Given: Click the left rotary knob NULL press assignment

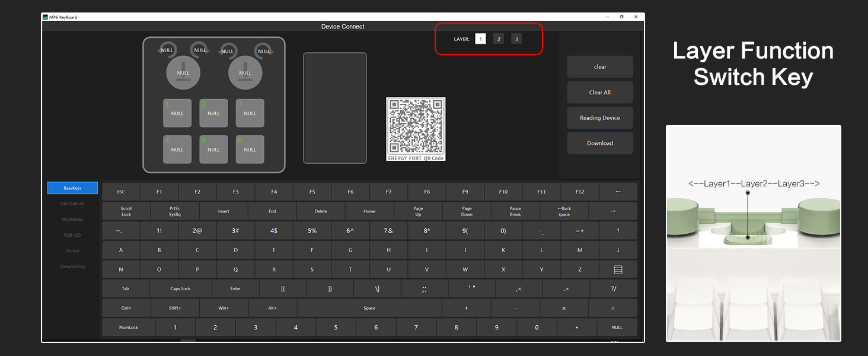Looking at the screenshot, I should (x=183, y=72).
